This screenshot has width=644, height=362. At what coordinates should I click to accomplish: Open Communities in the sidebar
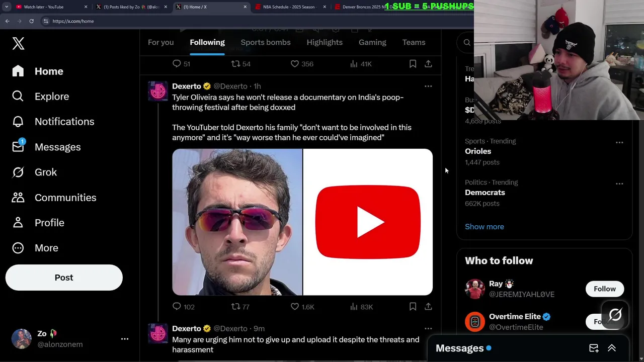[54, 198]
